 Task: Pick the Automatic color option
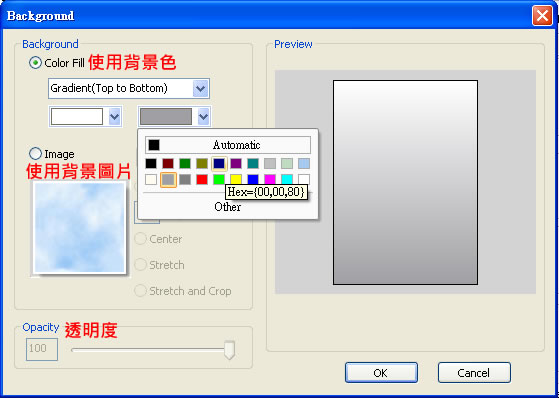click(228, 145)
